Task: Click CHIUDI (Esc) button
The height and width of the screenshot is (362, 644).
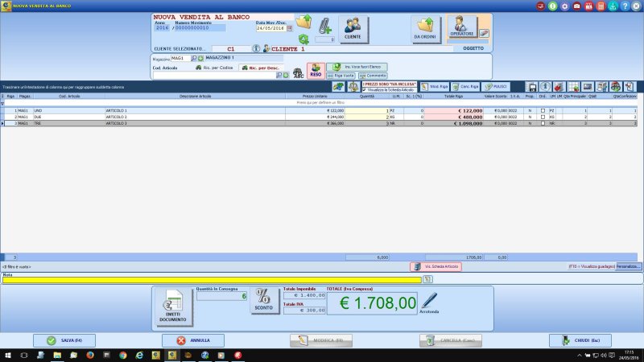Action: point(580,340)
